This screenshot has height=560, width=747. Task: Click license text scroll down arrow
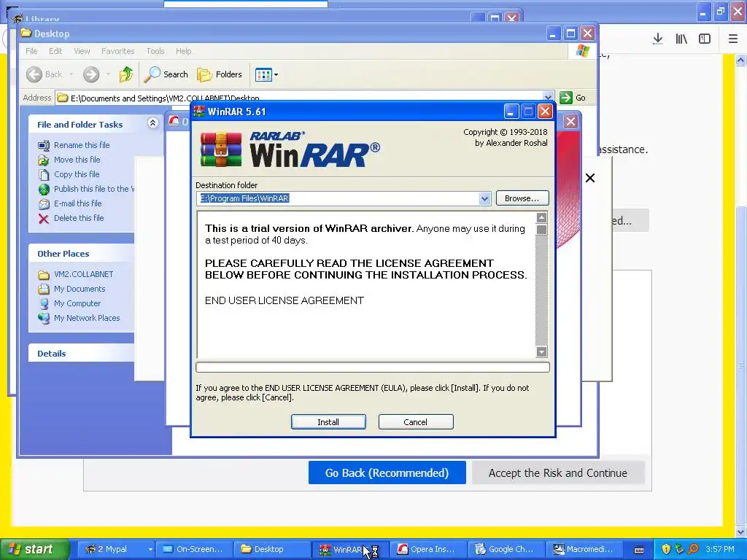pyautogui.click(x=541, y=352)
